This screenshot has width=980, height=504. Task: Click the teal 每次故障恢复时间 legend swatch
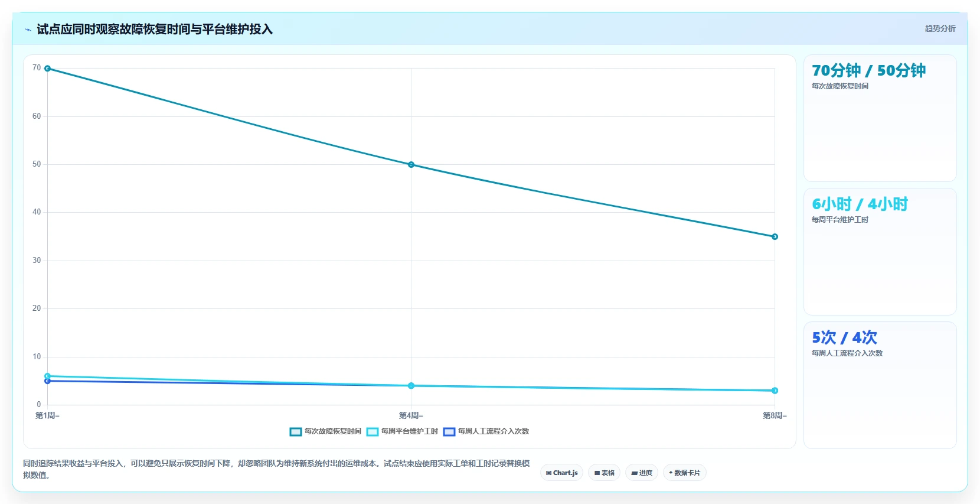(x=296, y=432)
